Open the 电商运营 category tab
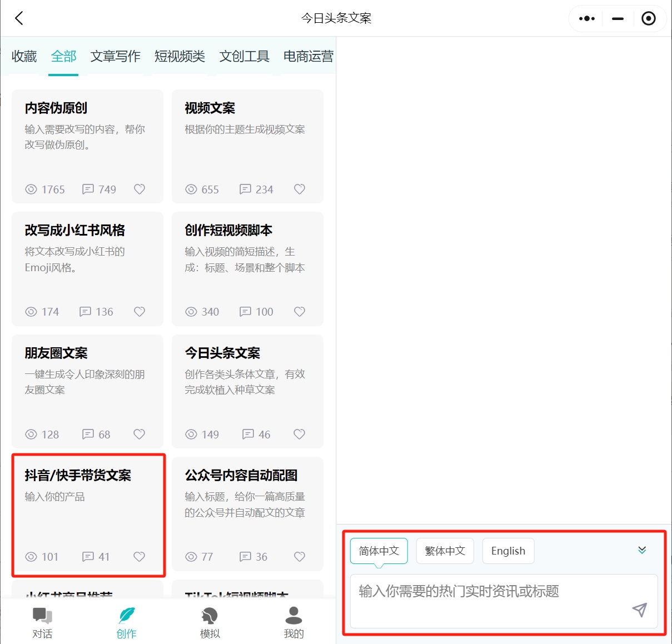672x644 pixels. pos(308,56)
